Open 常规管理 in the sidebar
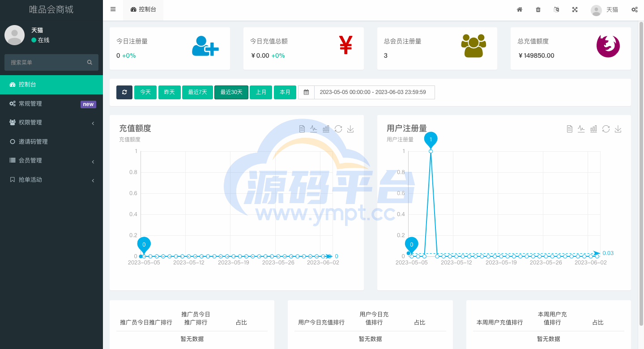The image size is (644, 349). (x=51, y=104)
